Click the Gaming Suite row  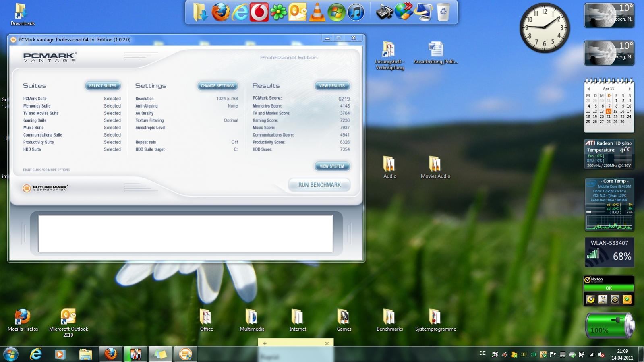(x=72, y=120)
